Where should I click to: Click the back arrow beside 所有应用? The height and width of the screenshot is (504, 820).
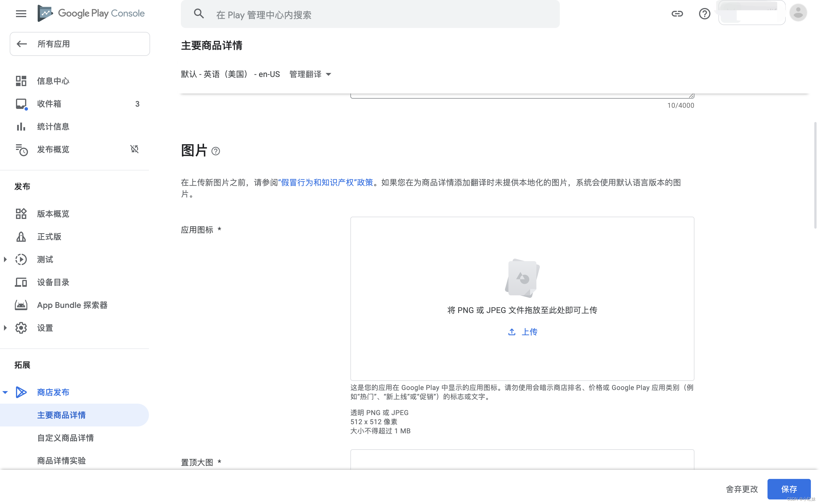click(22, 44)
